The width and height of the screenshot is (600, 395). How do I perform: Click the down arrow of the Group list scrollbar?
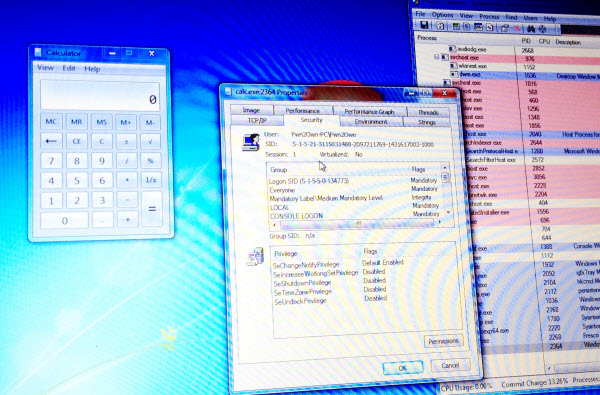448,212
